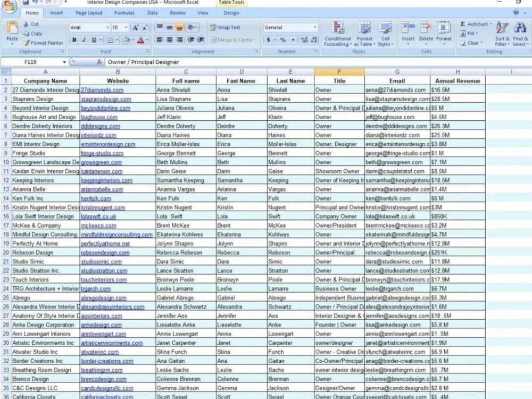Increase font size with grow-font icon
Viewport: 532px width, 399px height.
click(x=135, y=28)
